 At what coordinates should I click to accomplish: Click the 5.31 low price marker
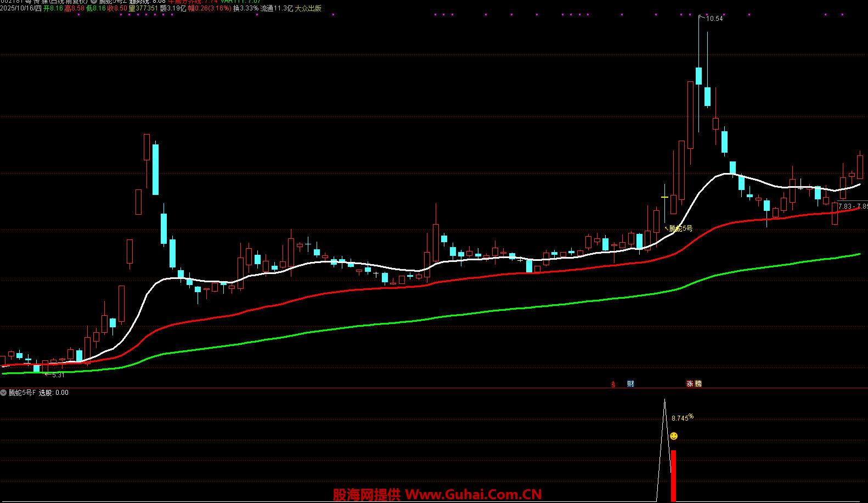coord(58,375)
